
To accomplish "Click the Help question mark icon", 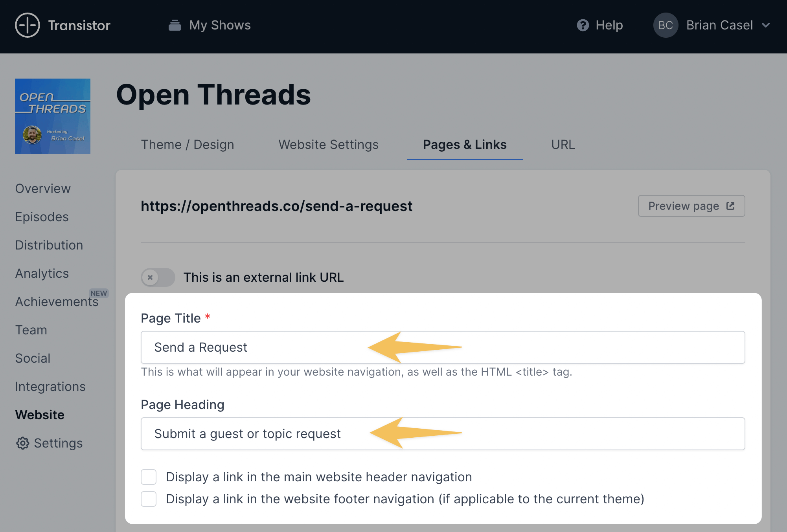I will pyautogui.click(x=583, y=25).
